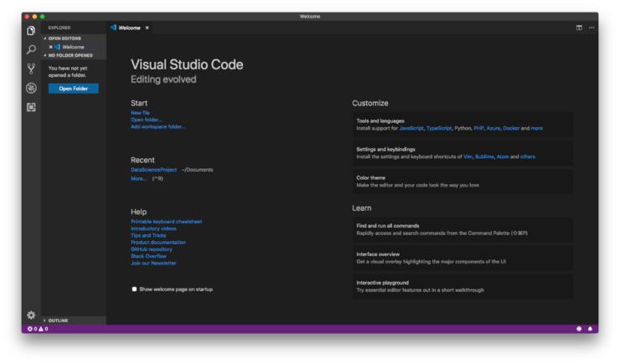Install JavaScript support link
The width and height of the screenshot is (620, 364).
411,128
